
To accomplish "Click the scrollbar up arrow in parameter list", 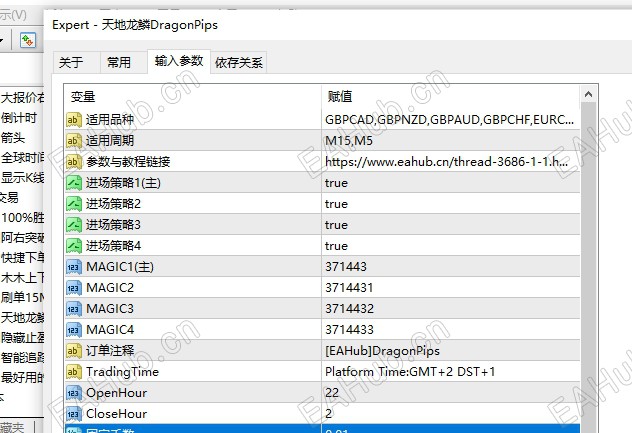I will pos(588,94).
